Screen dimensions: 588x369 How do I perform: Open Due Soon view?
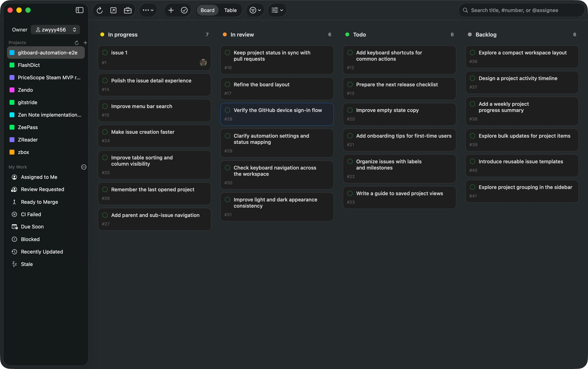pos(46,227)
